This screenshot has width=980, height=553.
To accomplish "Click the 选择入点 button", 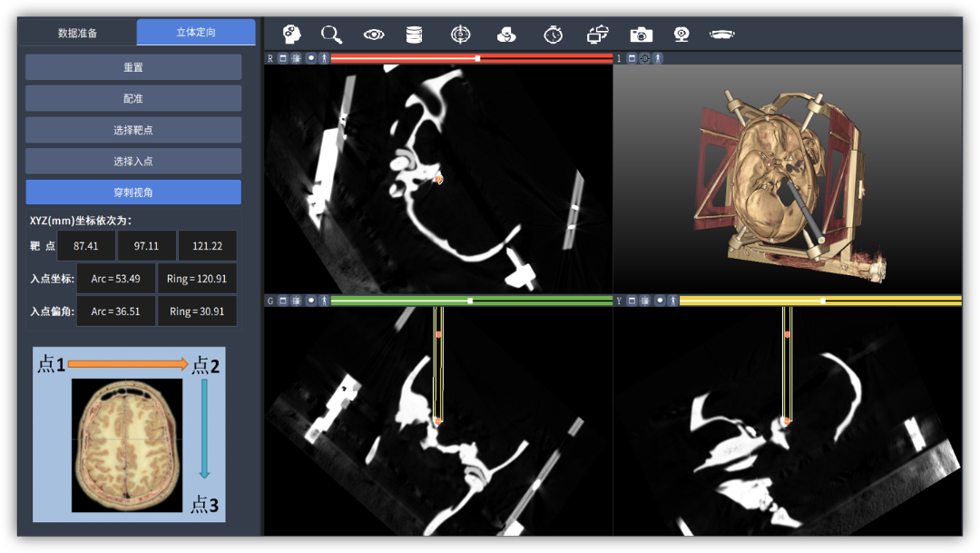I will [x=133, y=161].
